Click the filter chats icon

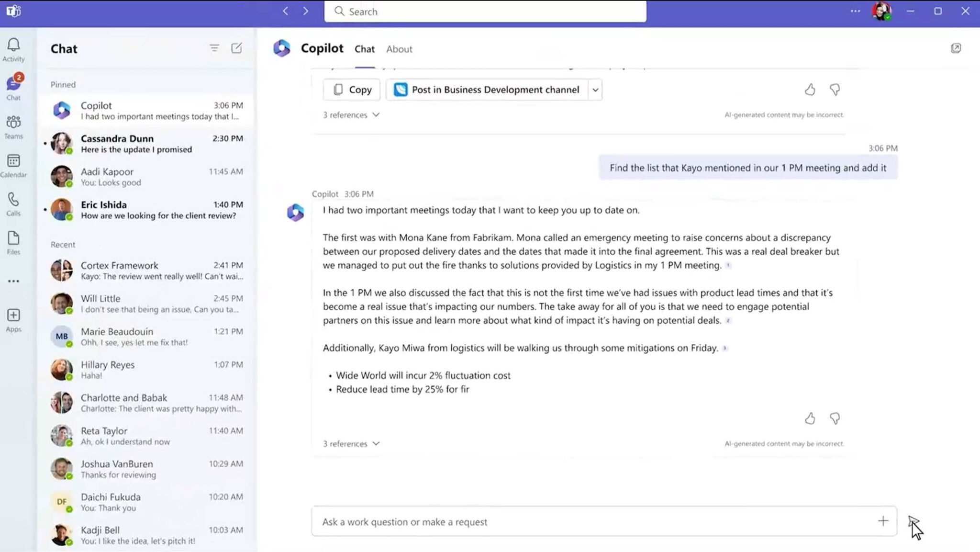pos(214,48)
